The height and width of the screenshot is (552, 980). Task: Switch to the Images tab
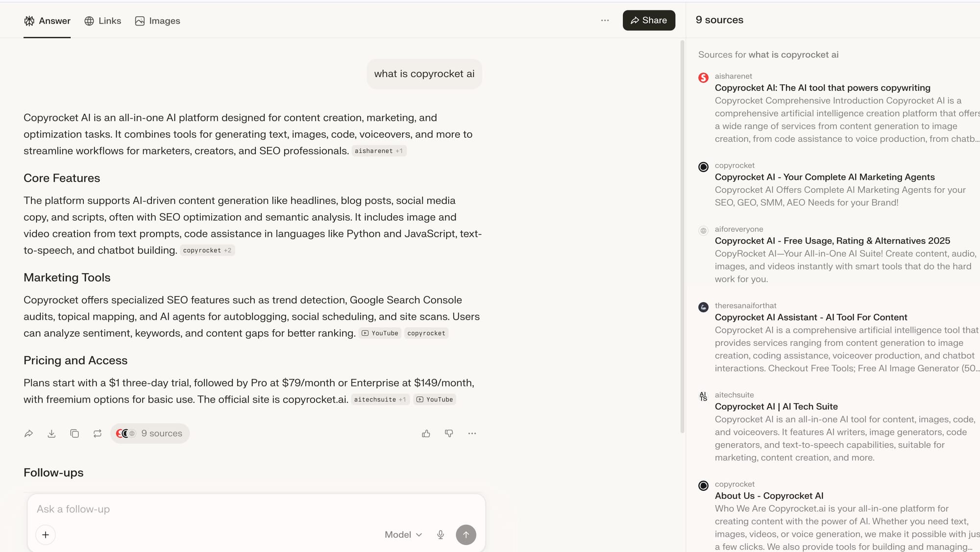(x=157, y=21)
